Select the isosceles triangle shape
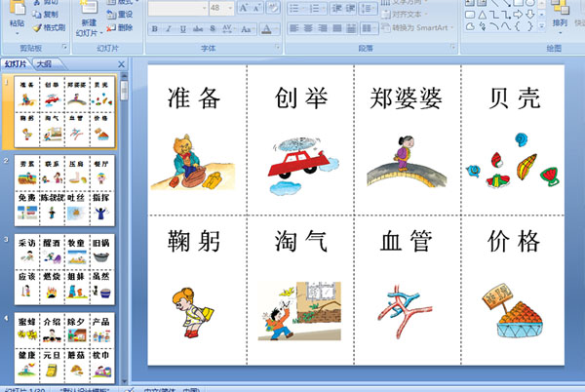 click(482, 15)
